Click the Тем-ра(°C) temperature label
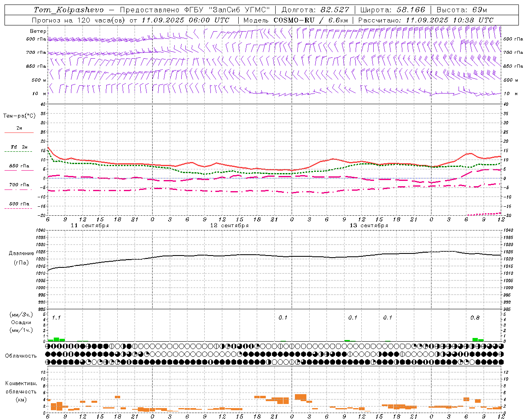 19,116
